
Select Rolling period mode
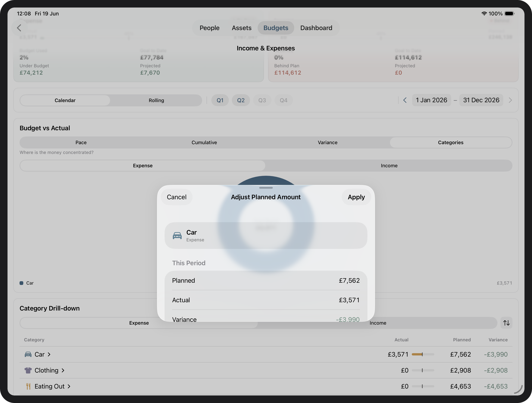pos(156,100)
